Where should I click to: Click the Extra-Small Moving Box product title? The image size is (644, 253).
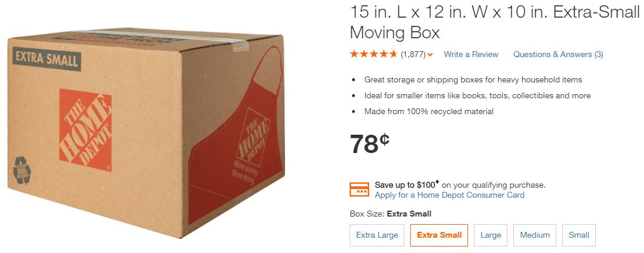pyautogui.click(x=494, y=22)
